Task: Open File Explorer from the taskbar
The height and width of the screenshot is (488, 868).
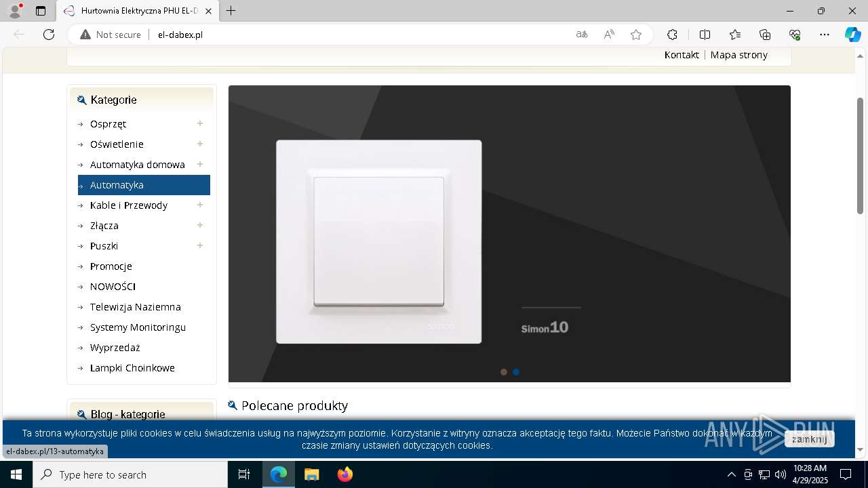Action: 312,474
